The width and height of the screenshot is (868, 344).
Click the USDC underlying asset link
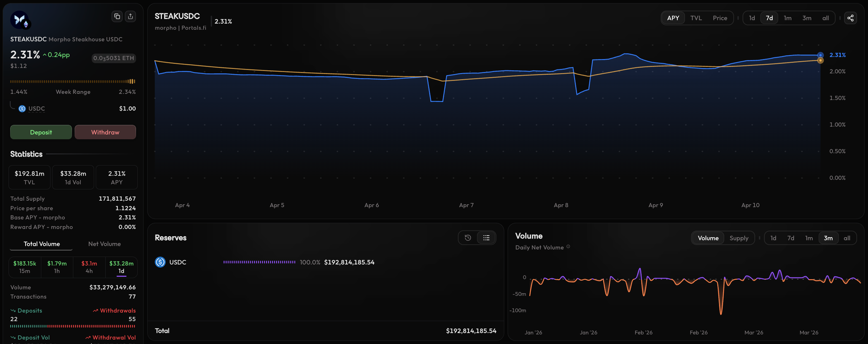37,109
